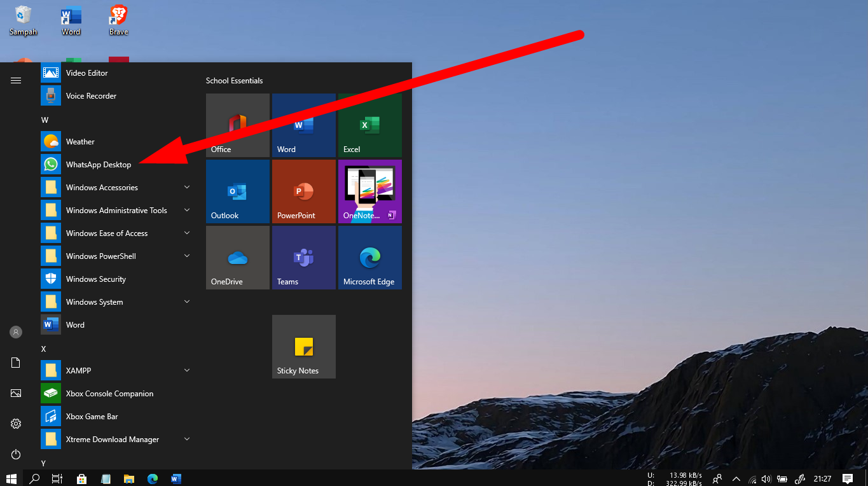Select the Sampah recycle bin desktop icon
868x486 pixels.
[24, 20]
